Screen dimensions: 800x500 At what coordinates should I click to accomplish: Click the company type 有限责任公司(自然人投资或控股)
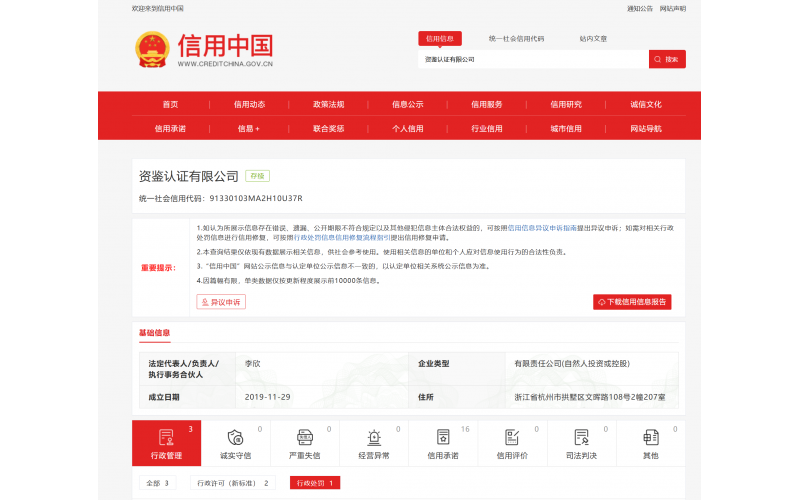pyautogui.click(x=572, y=364)
